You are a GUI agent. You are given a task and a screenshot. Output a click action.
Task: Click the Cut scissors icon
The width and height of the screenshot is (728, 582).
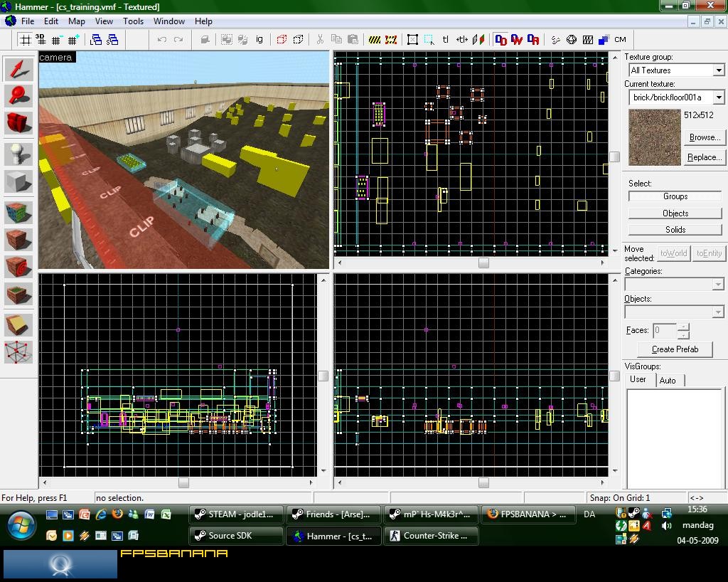(x=320, y=40)
